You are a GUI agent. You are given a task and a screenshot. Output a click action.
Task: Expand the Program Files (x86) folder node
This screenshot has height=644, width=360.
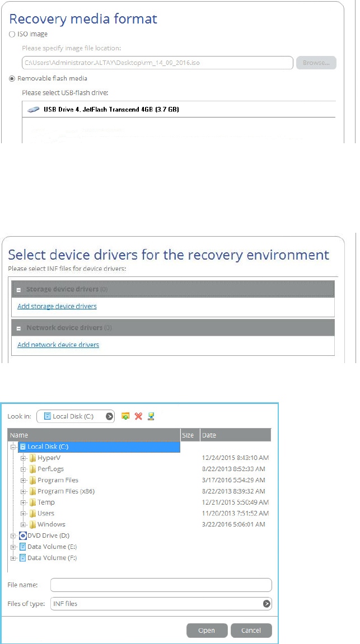click(x=24, y=491)
